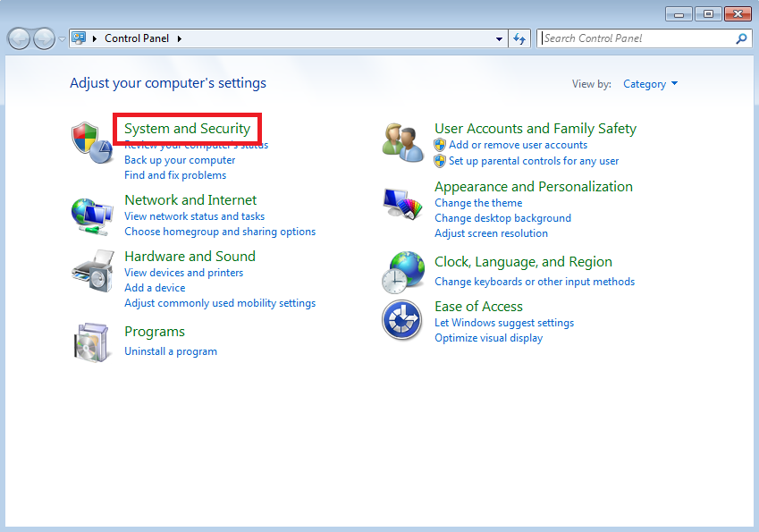Open the Appearance and Personalization monitor icon

coord(402,204)
